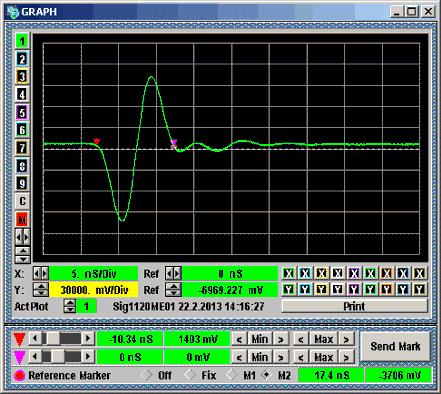Click the down arrow under channel list
The image size is (441, 394).
coord(22,259)
